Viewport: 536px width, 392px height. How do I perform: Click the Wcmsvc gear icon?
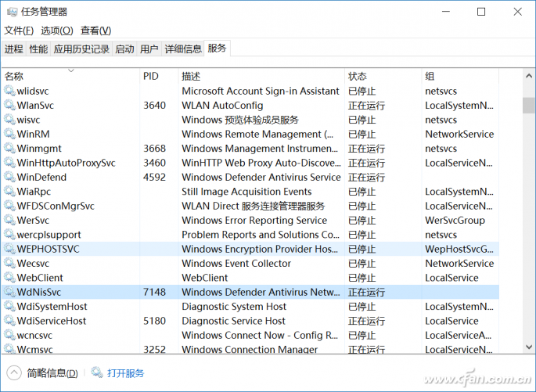[x=9, y=349]
